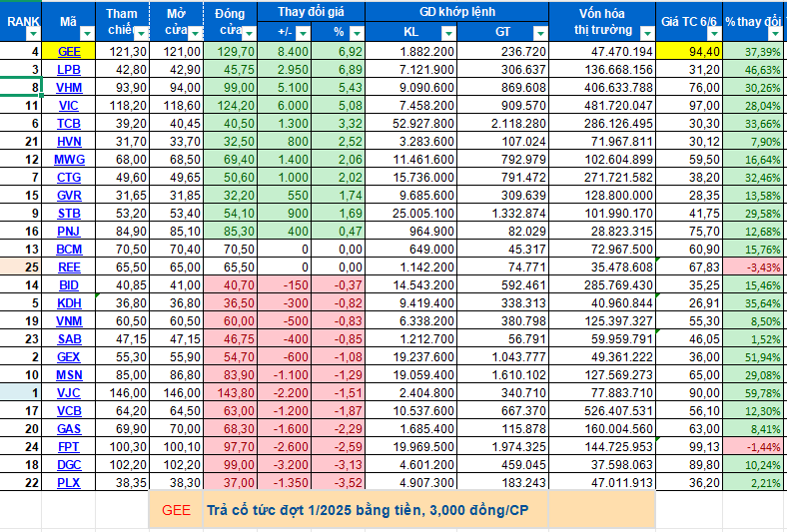The image size is (787, 532).
Task: Open the GAS ticker link
Action: point(69,429)
